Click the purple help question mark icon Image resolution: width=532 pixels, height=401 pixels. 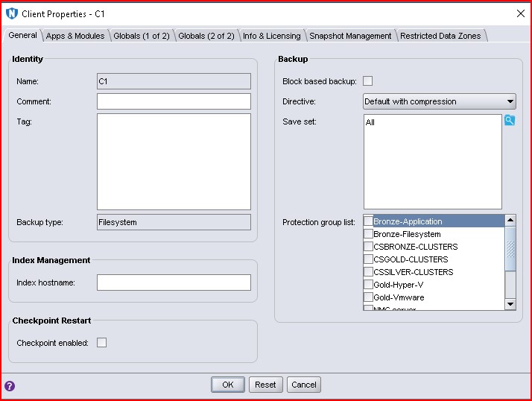coord(10,386)
